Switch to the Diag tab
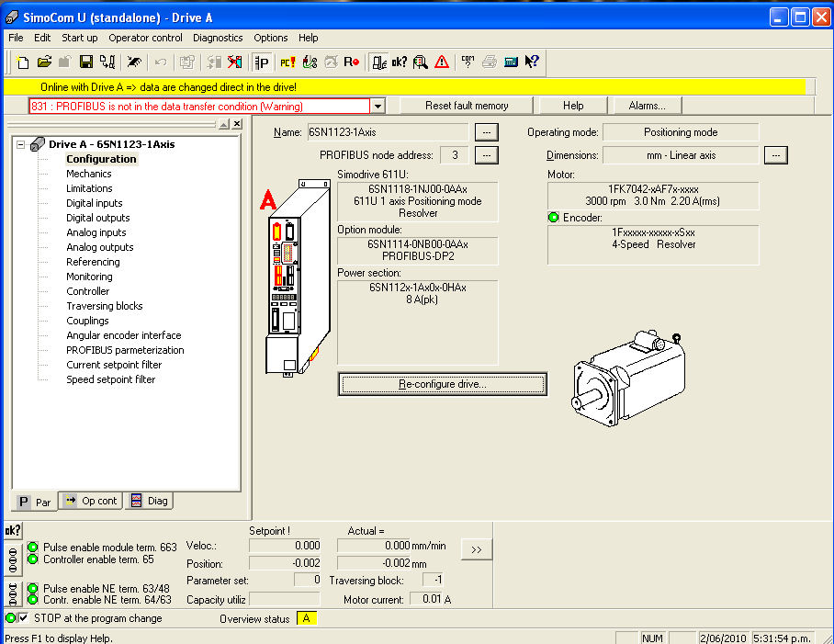The image size is (834, 644). click(x=150, y=501)
